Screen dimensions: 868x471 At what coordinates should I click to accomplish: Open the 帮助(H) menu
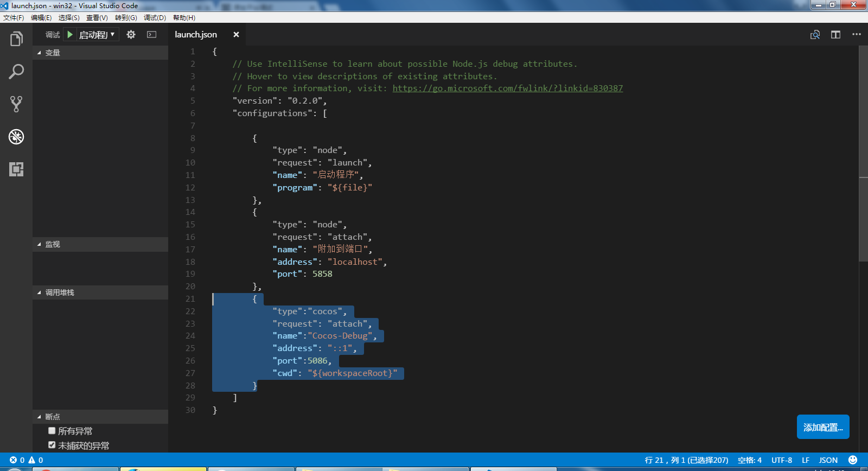pyautogui.click(x=184, y=18)
